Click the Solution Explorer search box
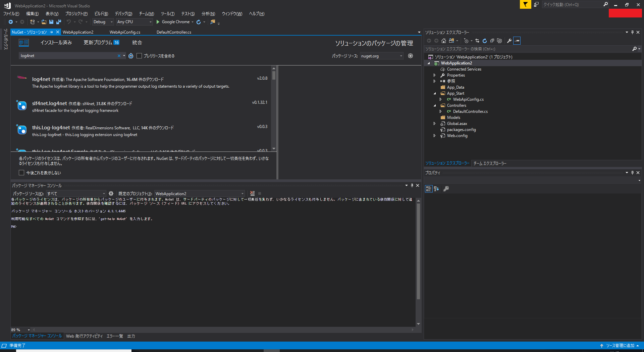The width and height of the screenshot is (644, 352). click(x=528, y=49)
